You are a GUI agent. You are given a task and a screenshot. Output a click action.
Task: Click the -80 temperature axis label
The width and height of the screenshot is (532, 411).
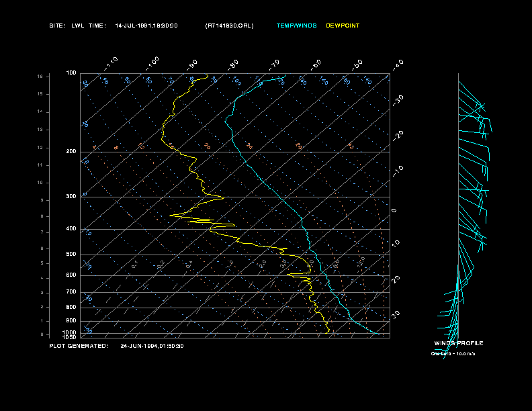(x=234, y=64)
